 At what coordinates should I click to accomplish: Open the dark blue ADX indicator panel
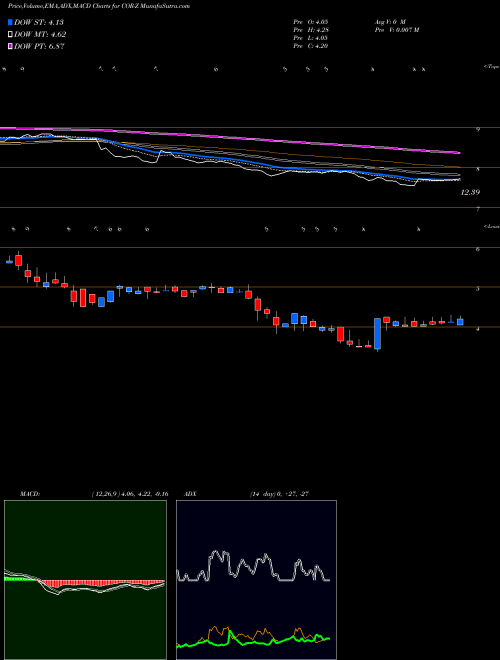(256, 580)
